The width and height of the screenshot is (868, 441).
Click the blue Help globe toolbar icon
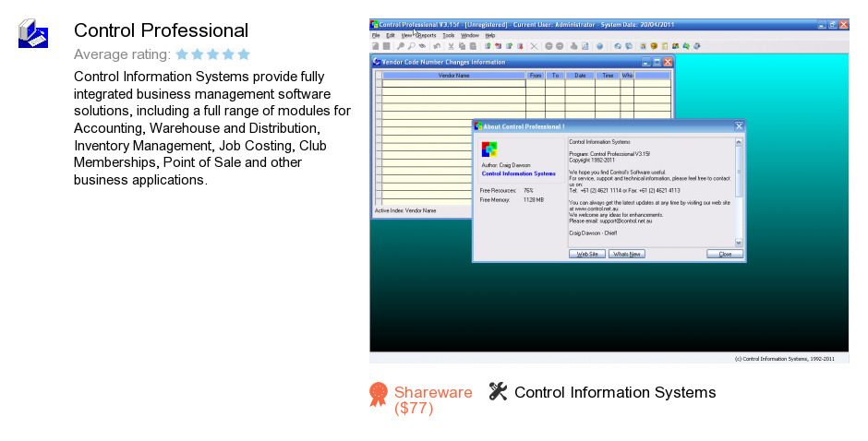[600, 46]
